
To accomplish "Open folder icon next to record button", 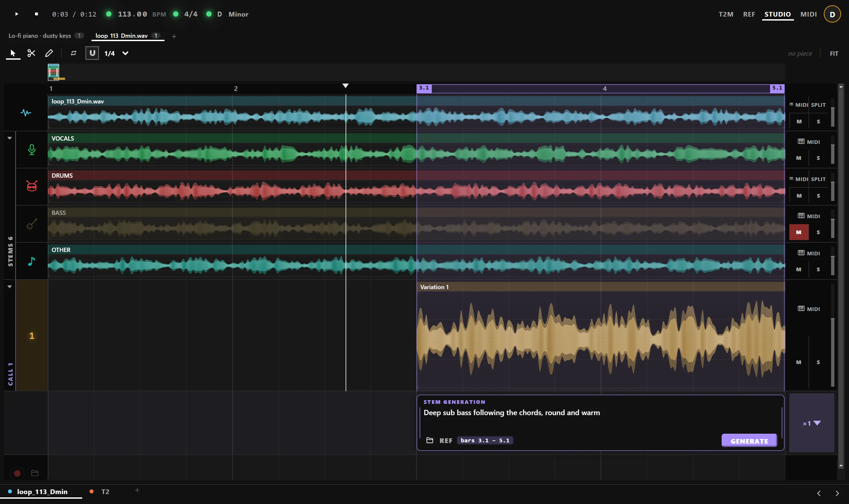I will pyautogui.click(x=34, y=473).
